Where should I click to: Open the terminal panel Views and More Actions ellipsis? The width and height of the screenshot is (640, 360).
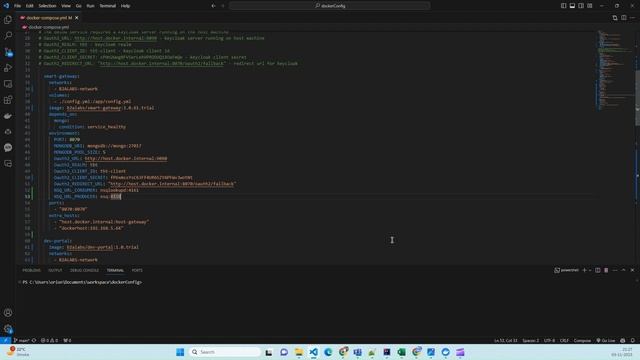615,270
